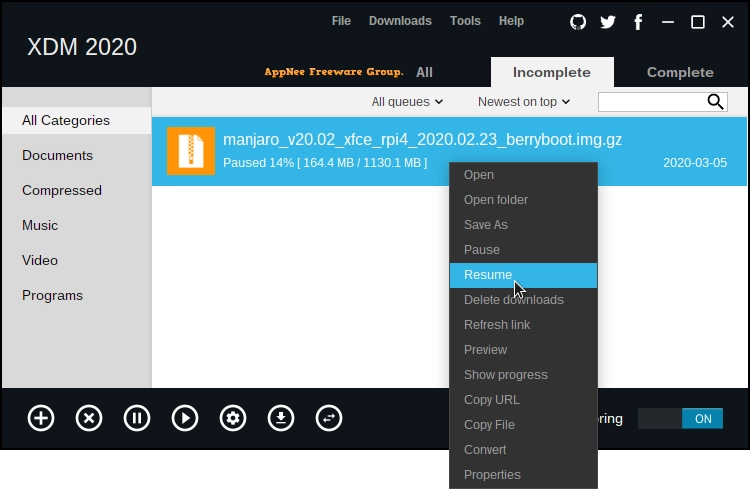This screenshot has width=750, height=489.
Task: Switch to the Incomplete tab
Action: click(x=552, y=72)
